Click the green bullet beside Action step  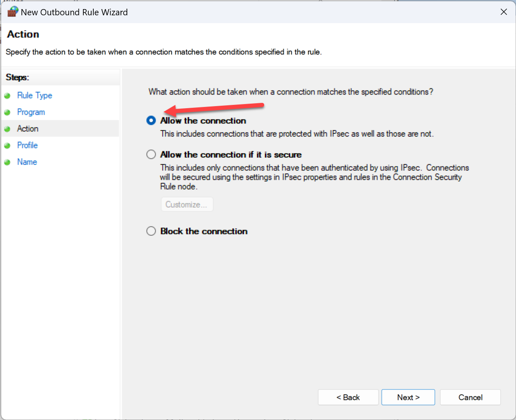point(7,129)
